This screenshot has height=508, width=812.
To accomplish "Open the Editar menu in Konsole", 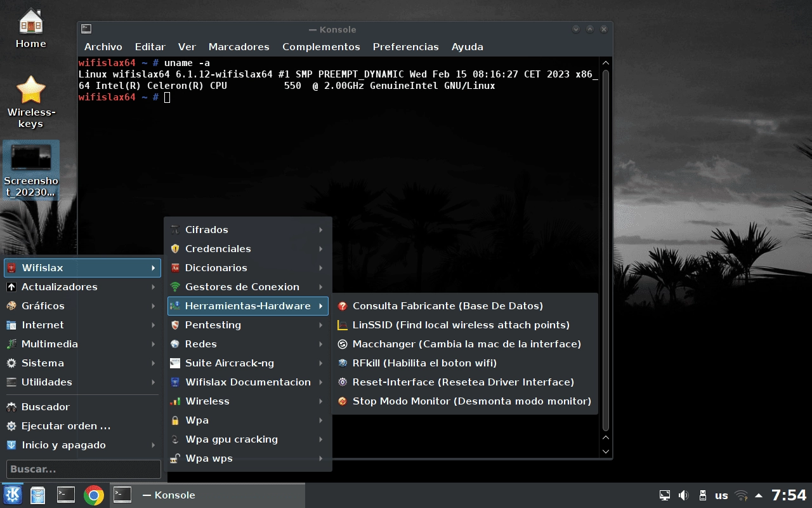I will [150, 47].
